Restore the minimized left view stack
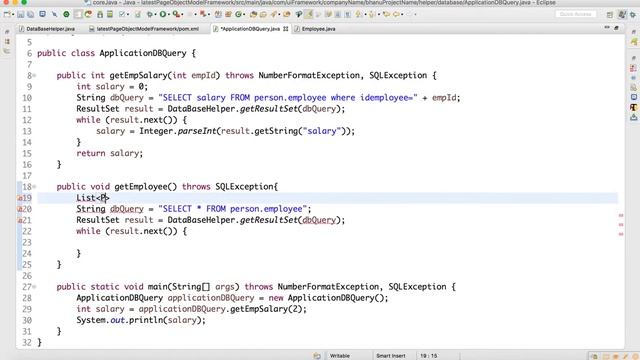 click(x=7, y=32)
